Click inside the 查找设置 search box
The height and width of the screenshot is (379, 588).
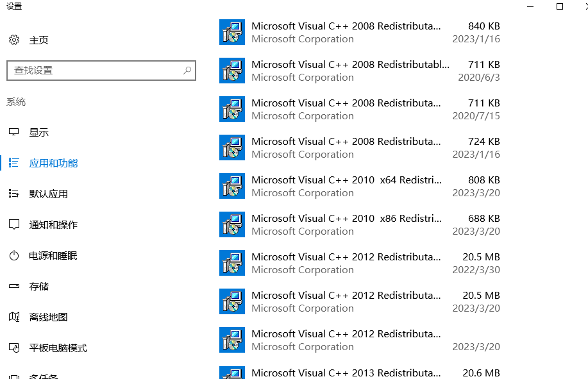pos(101,71)
